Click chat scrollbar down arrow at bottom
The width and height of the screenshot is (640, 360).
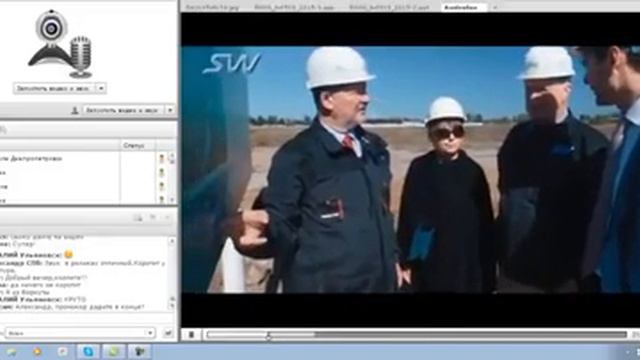coord(172,306)
